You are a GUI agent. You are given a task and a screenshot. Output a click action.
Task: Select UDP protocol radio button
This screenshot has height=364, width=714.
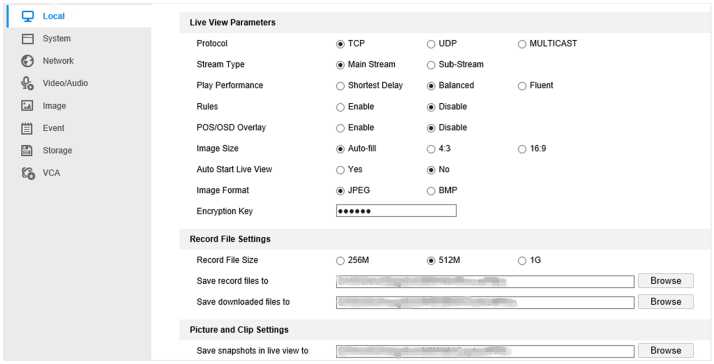[431, 44]
